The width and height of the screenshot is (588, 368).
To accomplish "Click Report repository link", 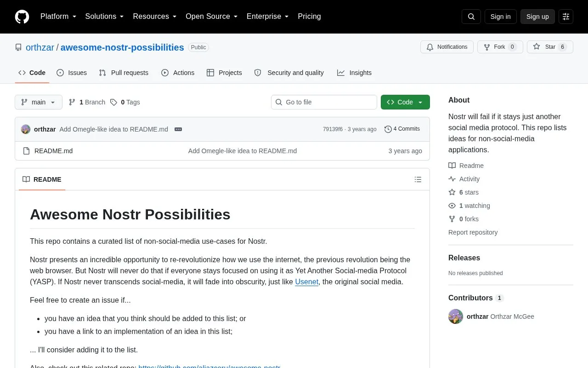I will (x=473, y=232).
